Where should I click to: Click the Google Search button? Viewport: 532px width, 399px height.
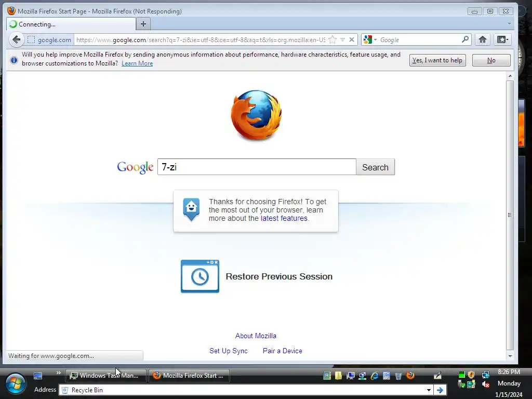(375, 167)
